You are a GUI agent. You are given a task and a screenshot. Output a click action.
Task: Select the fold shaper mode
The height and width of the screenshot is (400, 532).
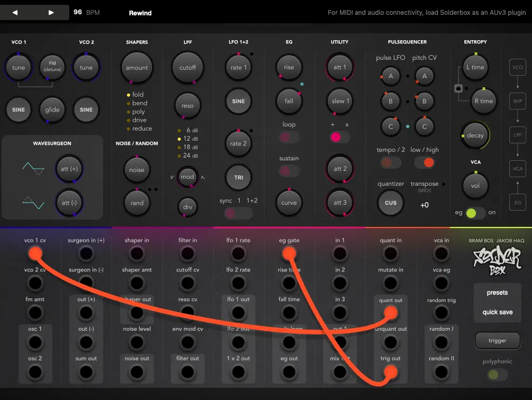click(135, 94)
